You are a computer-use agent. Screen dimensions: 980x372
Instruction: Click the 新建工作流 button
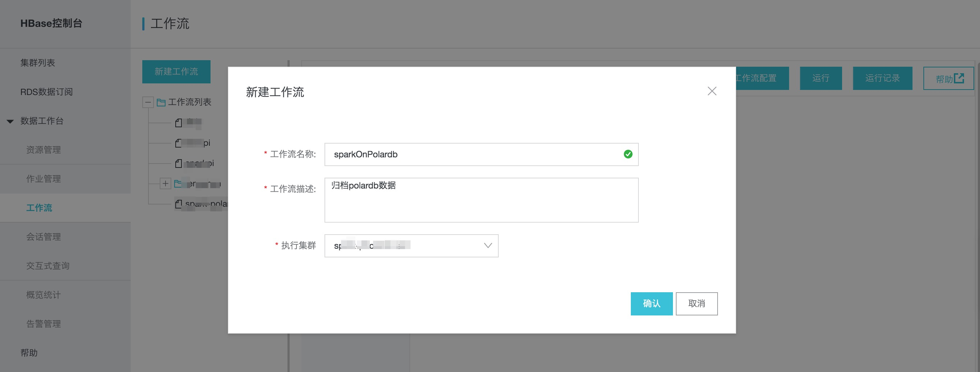tap(176, 71)
